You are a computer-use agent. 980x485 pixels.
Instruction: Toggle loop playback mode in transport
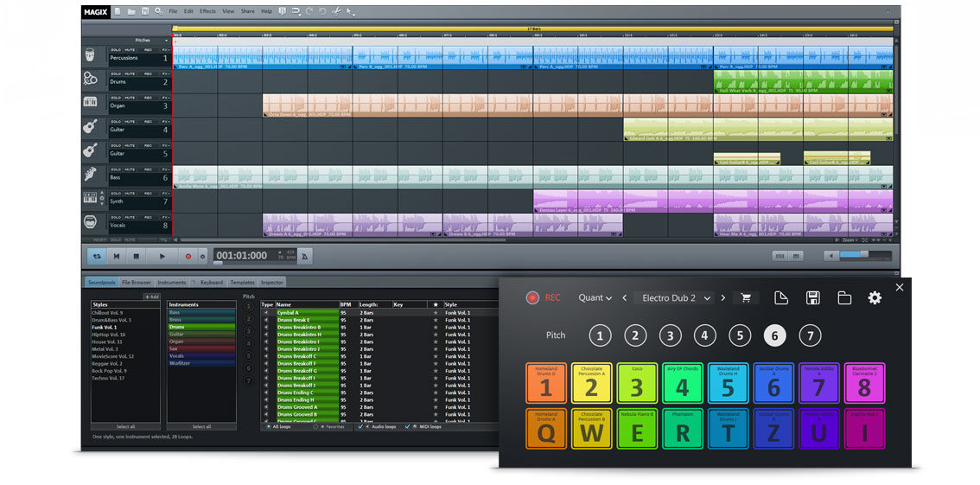pos(97,256)
